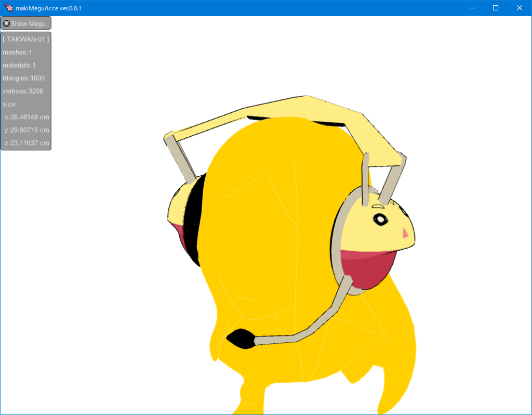Viewport: 532px width, 415px height.
Task: Click the materials:1 info line
Action: click(19, 65)
